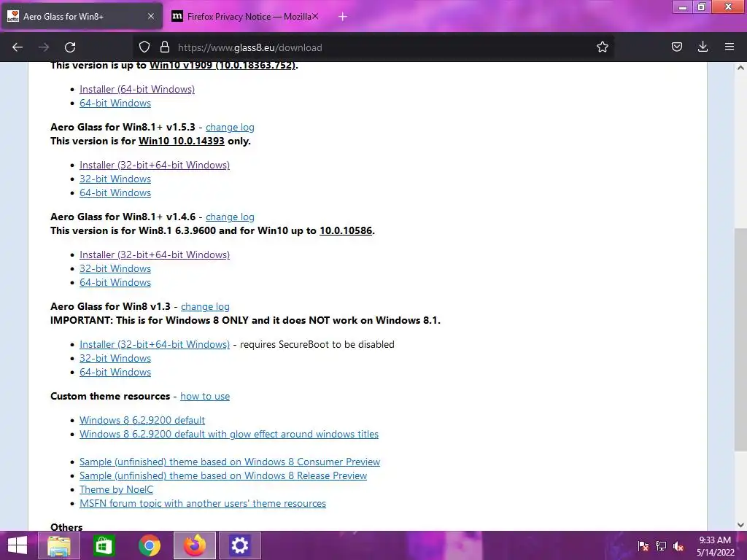Click 'Custom theme resources' heading text
Image resolution: width=747 pixels, height=560 pixels.
[x=110, y=396]
